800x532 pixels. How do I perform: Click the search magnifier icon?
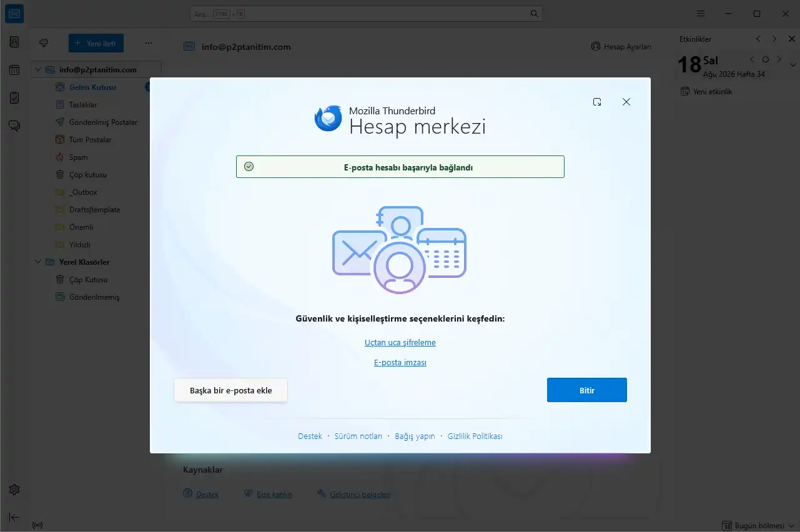[x=534, y=14]
